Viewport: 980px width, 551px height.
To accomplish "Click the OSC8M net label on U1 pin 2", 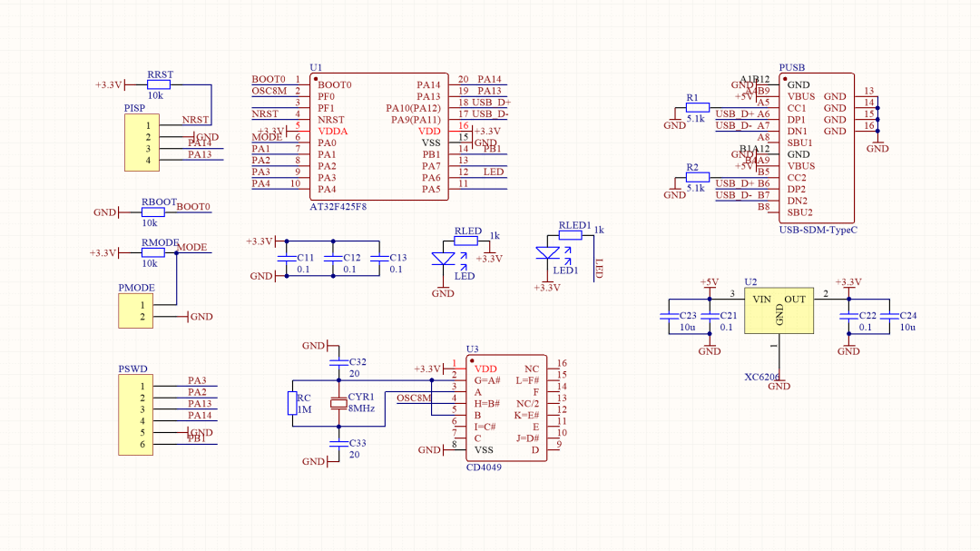I will point(269,91).
